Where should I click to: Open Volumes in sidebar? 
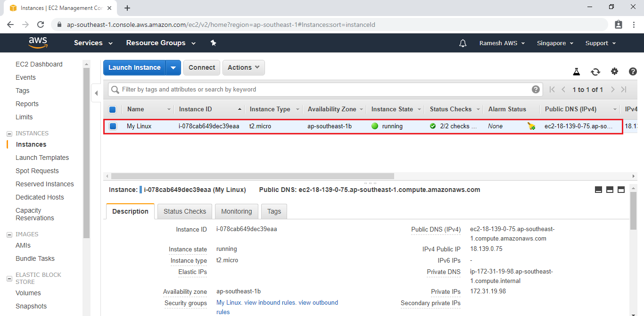pos(28,293)
